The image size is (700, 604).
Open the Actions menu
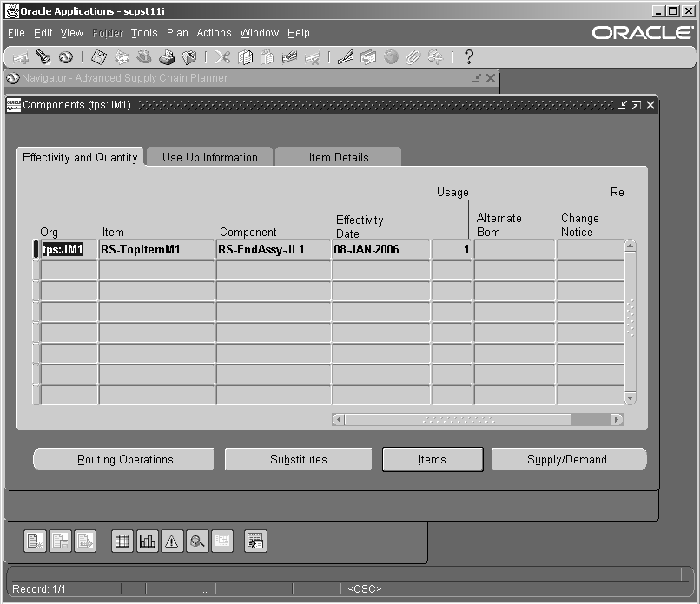[x=214, y=33]
